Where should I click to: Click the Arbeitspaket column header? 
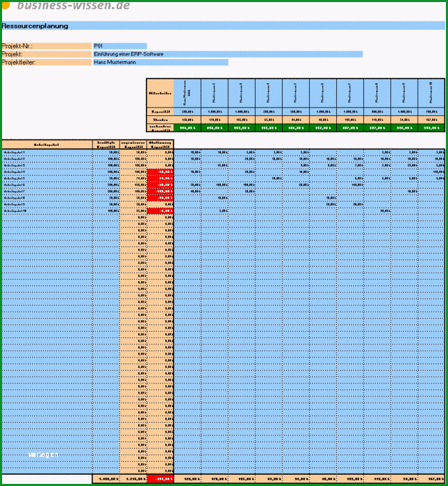pos(47,144)
